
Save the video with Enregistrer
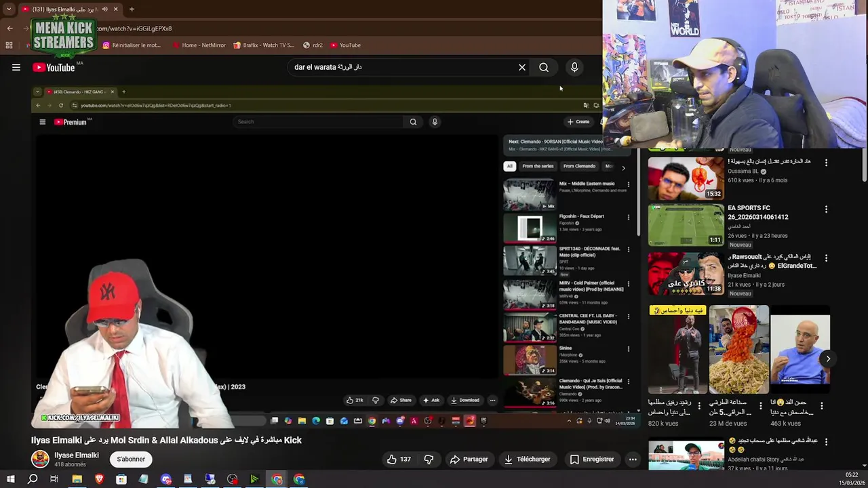click(x=592, y=459)
